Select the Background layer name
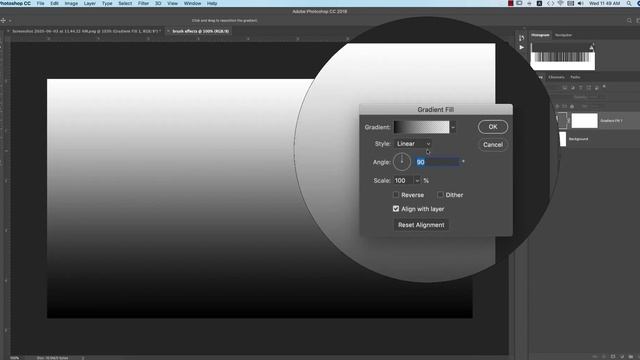The height and width of the screenshot is (360, 640). [x=578, y=139]
